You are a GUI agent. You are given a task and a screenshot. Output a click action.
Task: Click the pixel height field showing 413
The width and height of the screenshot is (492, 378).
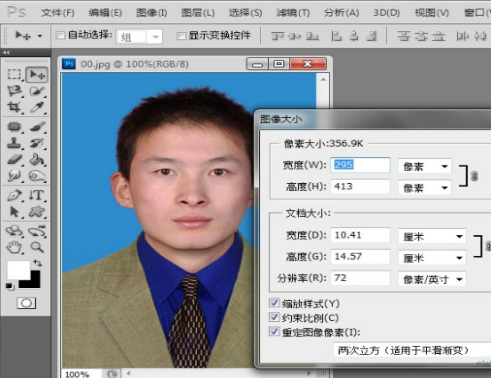[360, 186]
